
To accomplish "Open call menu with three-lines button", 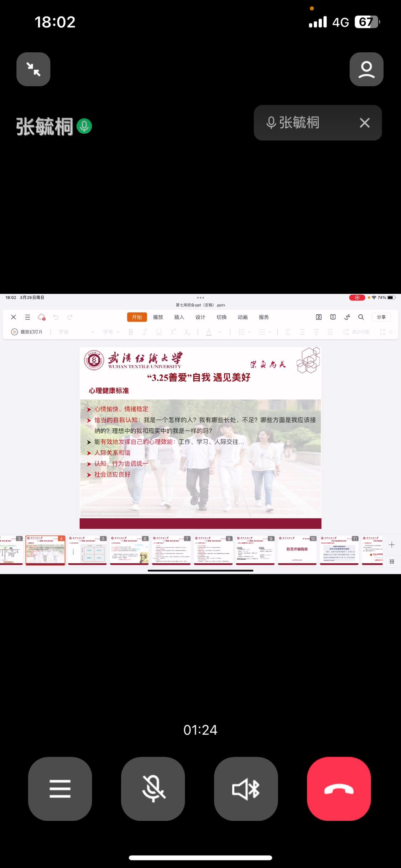I will (x=60, y=789).
